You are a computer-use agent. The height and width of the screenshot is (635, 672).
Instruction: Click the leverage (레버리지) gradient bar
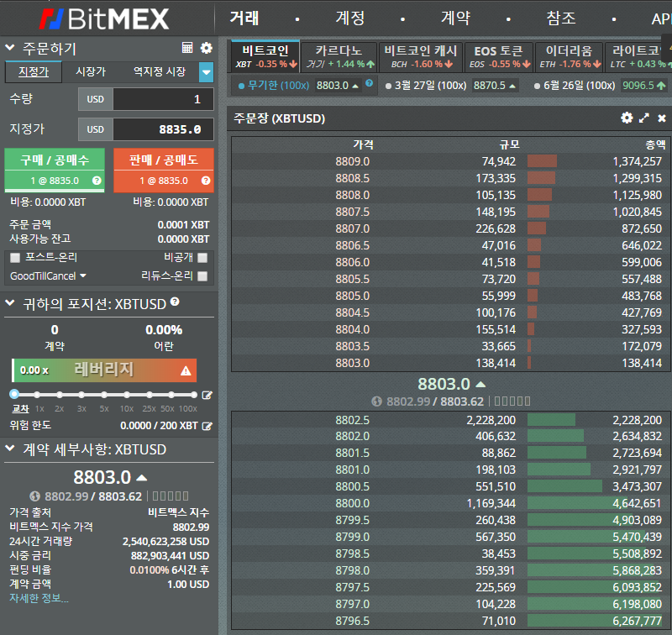pyautogui.click(x=104, y=370)
